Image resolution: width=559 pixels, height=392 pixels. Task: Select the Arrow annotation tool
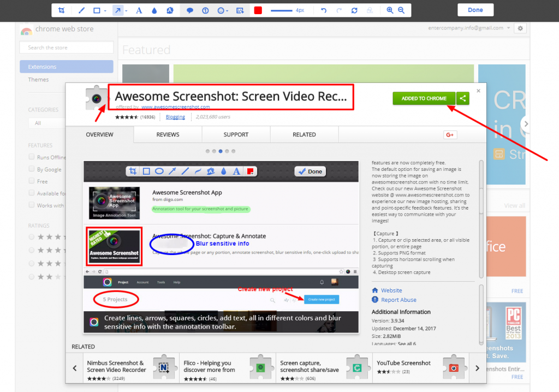[x=118, y=10]
